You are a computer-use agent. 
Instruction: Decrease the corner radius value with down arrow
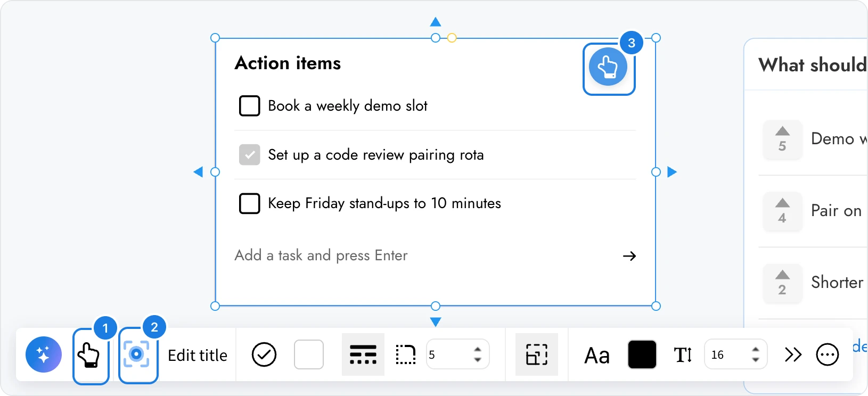478,360
